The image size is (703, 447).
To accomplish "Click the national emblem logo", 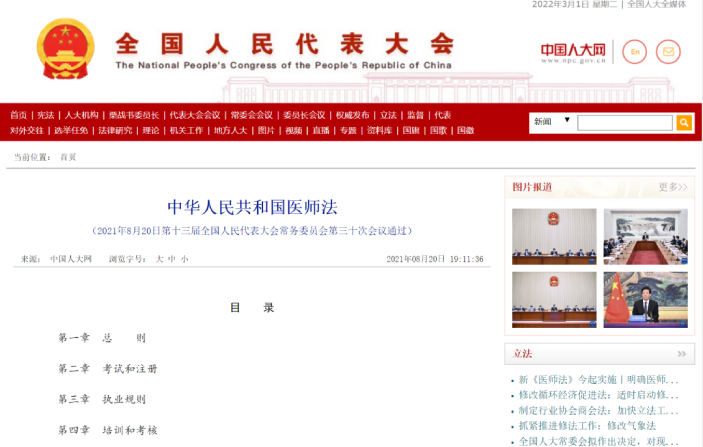I will (x=66, y=50).
